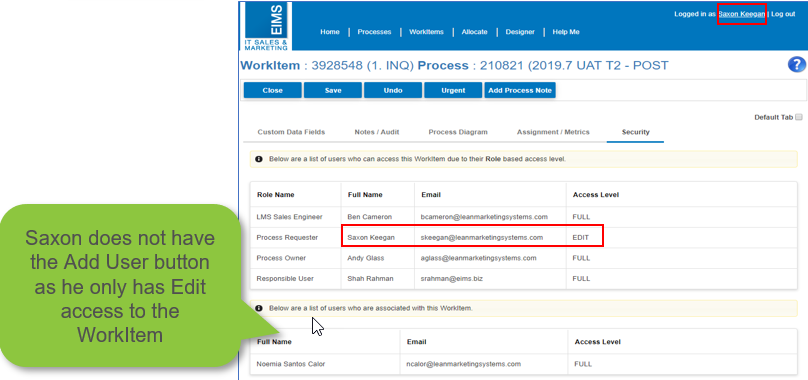
Task: Select the Security tab
Action: click(x=635, y=132)
